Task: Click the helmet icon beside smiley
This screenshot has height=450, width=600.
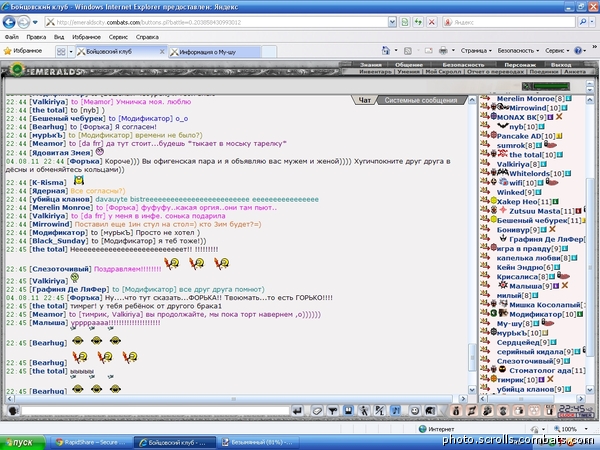Action: click(430, 411)
